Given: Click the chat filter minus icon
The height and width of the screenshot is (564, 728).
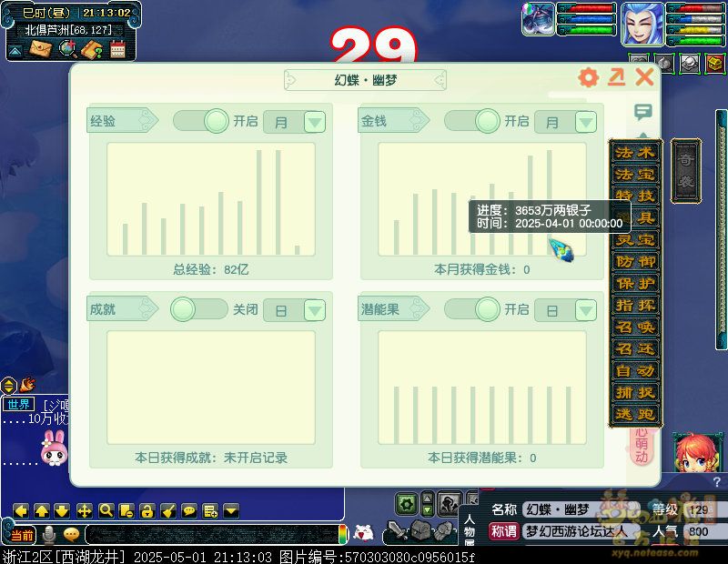Looking at the screenshot, I should click(126, 511).
